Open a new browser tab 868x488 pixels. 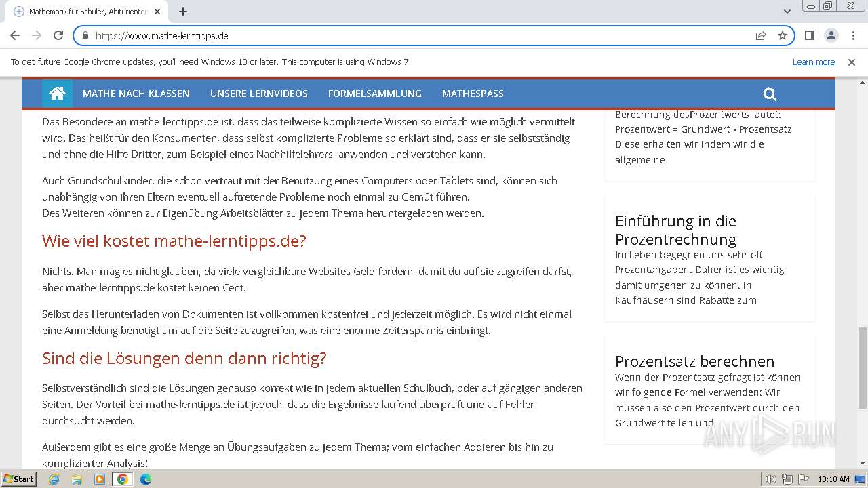[x=183, y=12]
